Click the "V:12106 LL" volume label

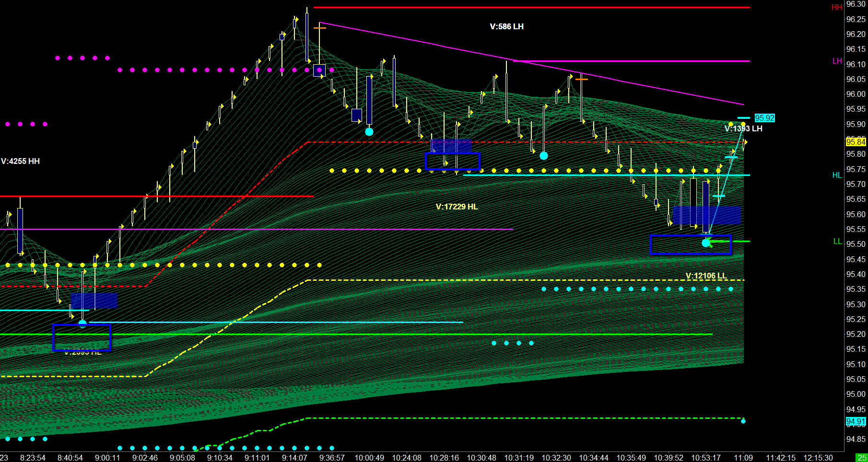(706, 276)
